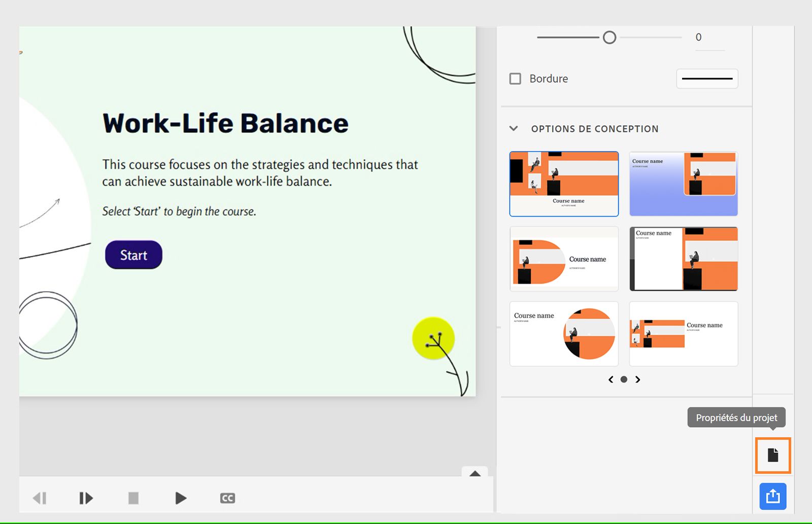Expand the timeline panel with up arrow

point(475,473)
